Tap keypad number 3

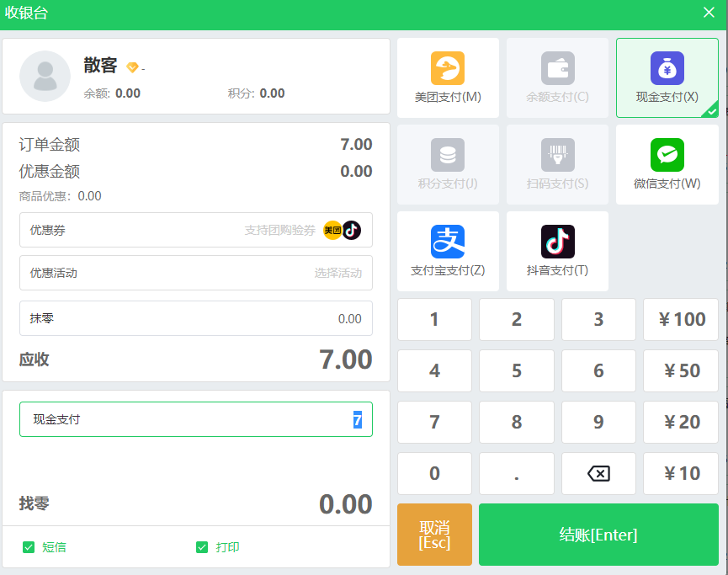coord(598,320)
